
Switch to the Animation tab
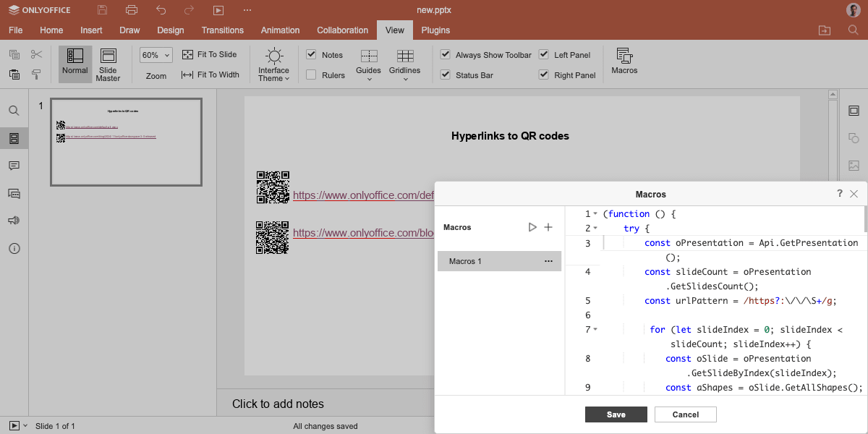click(x=280, y=30)
